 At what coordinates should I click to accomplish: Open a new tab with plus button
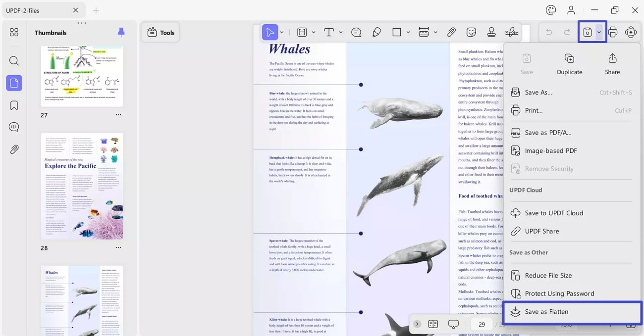pos(96,10)
